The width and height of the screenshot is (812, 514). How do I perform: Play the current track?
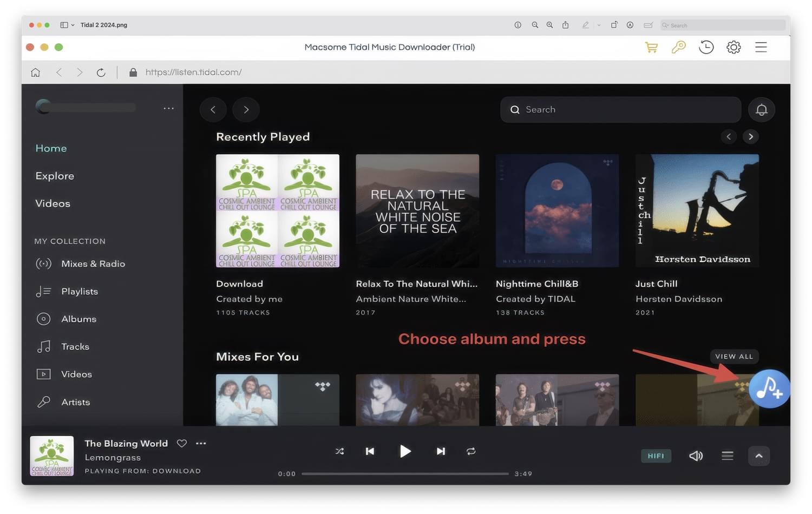(x=405, y=451)
